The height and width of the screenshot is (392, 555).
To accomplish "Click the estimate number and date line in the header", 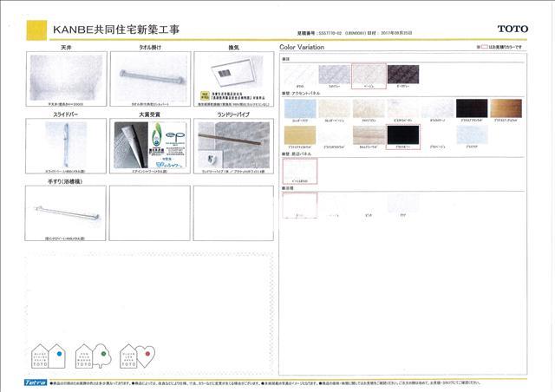I will click(355, 33).
